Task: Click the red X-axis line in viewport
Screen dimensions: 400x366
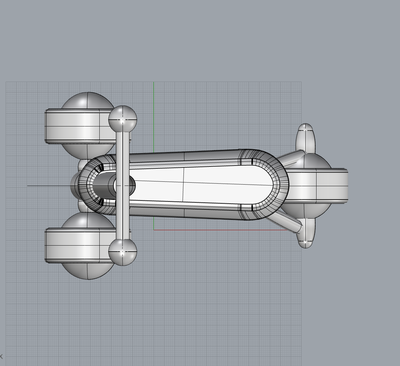Action: pos(220,230)
